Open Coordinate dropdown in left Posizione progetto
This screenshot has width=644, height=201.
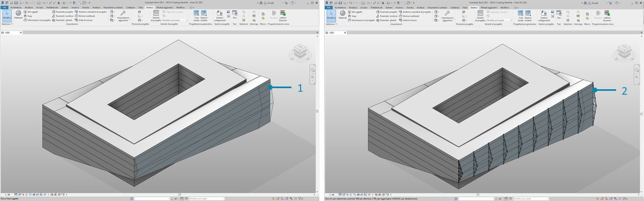pos(140,16)
